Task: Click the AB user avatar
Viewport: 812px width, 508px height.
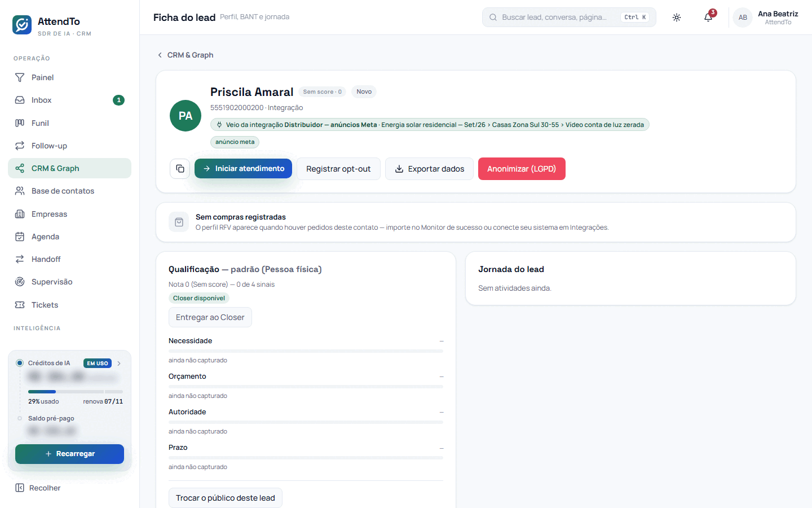Action: click(743, 17)
